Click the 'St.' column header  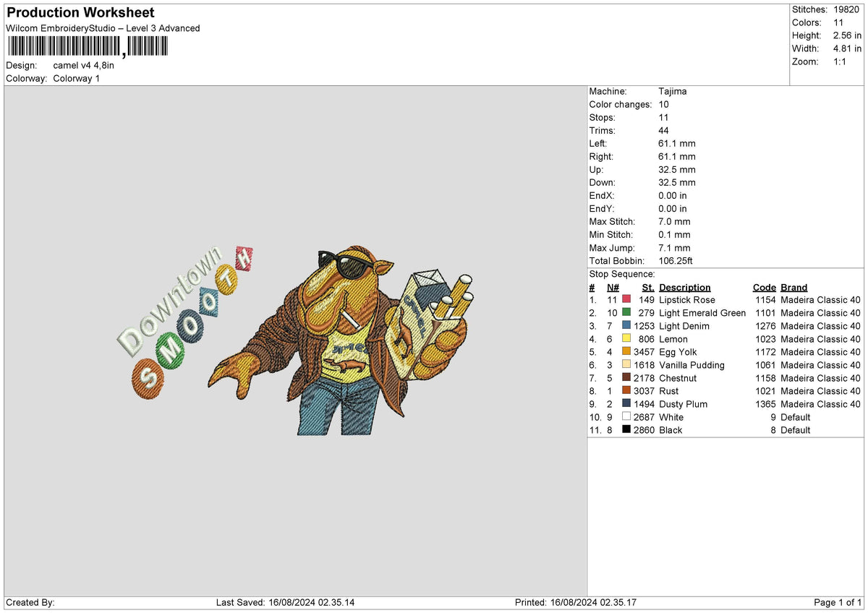pos(648,287)
